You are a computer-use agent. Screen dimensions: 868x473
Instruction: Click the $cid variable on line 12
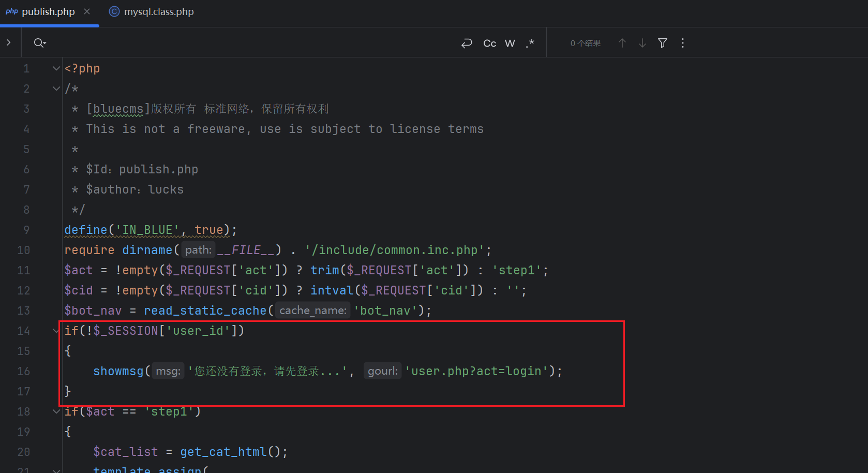click(79, 290)
